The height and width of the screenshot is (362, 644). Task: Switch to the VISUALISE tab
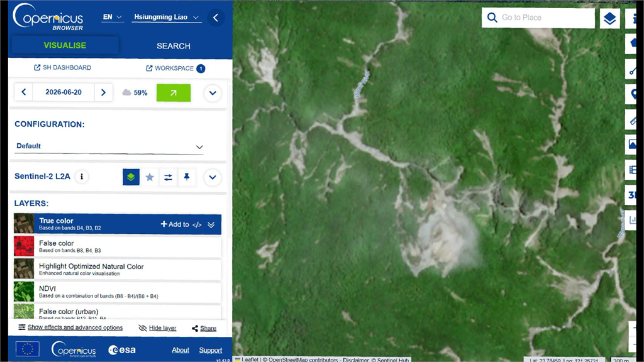[65, 45]
